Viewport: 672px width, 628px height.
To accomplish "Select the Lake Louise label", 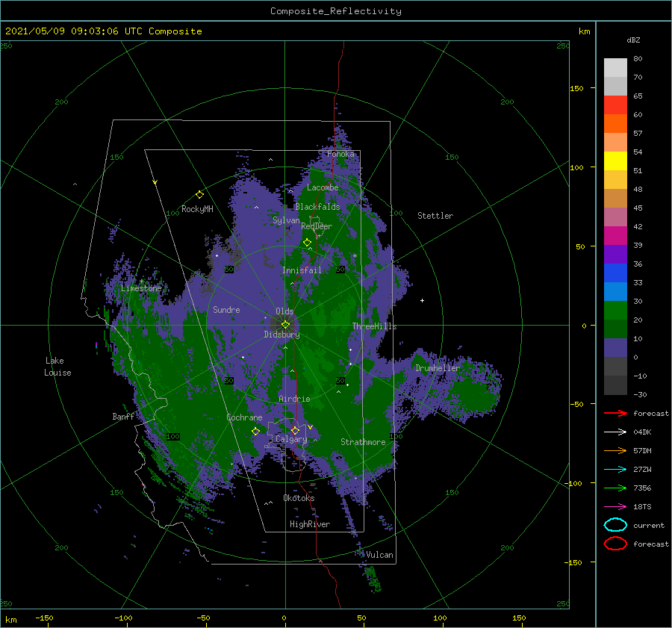I will 57,367.
